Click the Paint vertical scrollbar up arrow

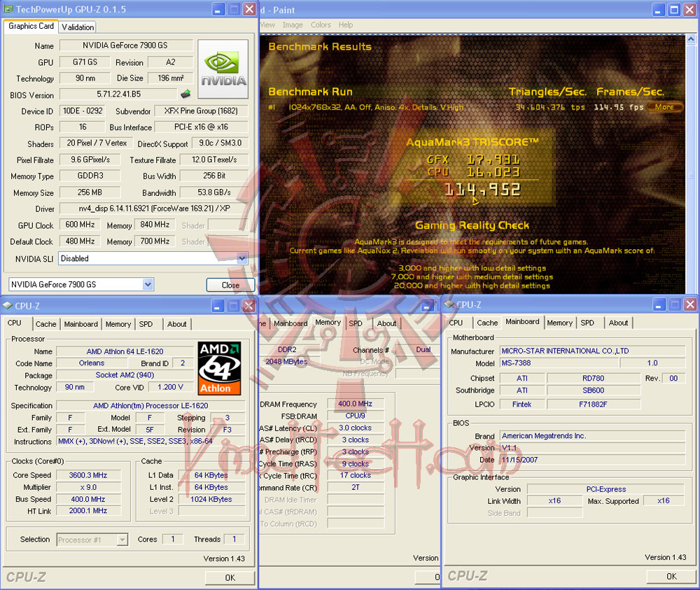pyautogui.click(x=691, y=39)
